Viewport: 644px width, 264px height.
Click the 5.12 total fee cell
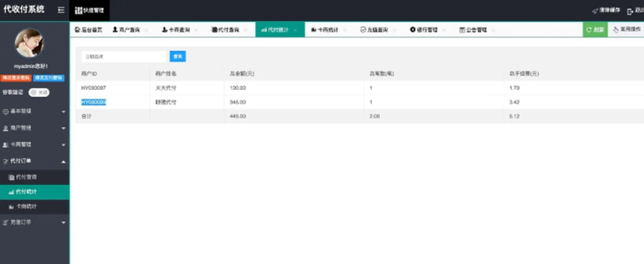515,116
